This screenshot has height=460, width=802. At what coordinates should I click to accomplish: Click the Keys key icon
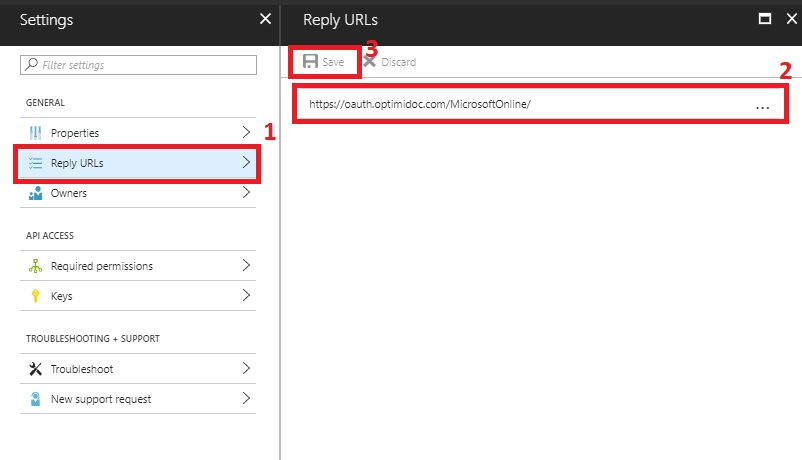(x=35, y=296)
